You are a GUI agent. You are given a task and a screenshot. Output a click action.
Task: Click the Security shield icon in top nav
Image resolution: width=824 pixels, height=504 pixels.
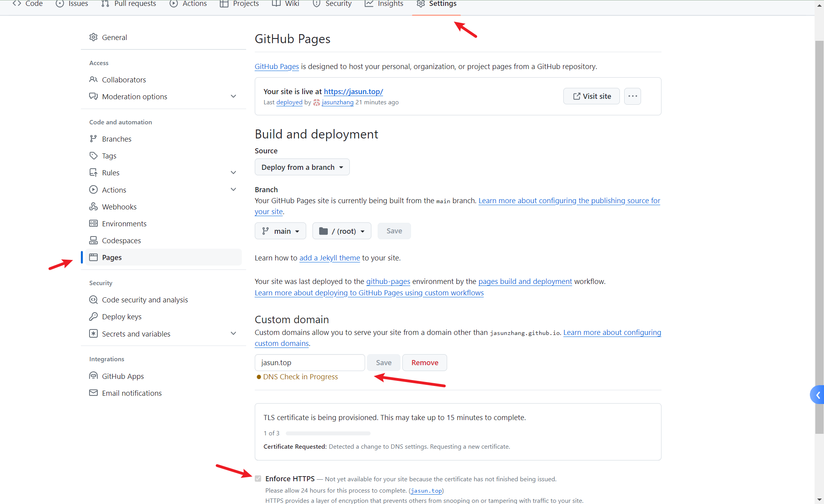(316, 4)
